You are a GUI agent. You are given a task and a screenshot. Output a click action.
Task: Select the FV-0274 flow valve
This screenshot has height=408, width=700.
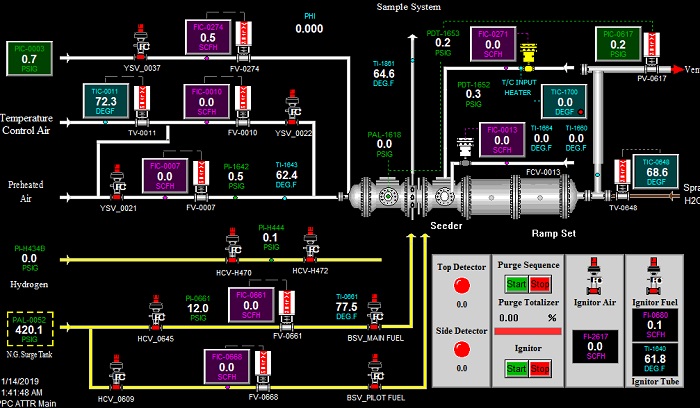tap(244, 41)
